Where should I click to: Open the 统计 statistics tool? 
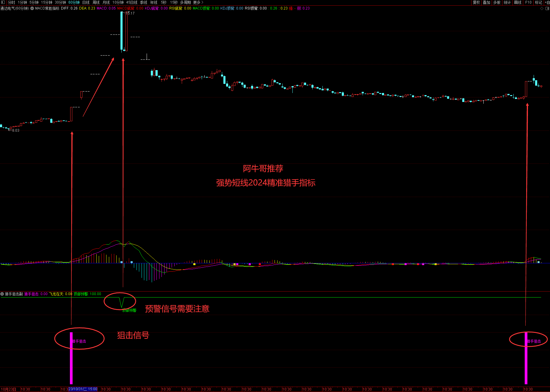tap(507, 2)
